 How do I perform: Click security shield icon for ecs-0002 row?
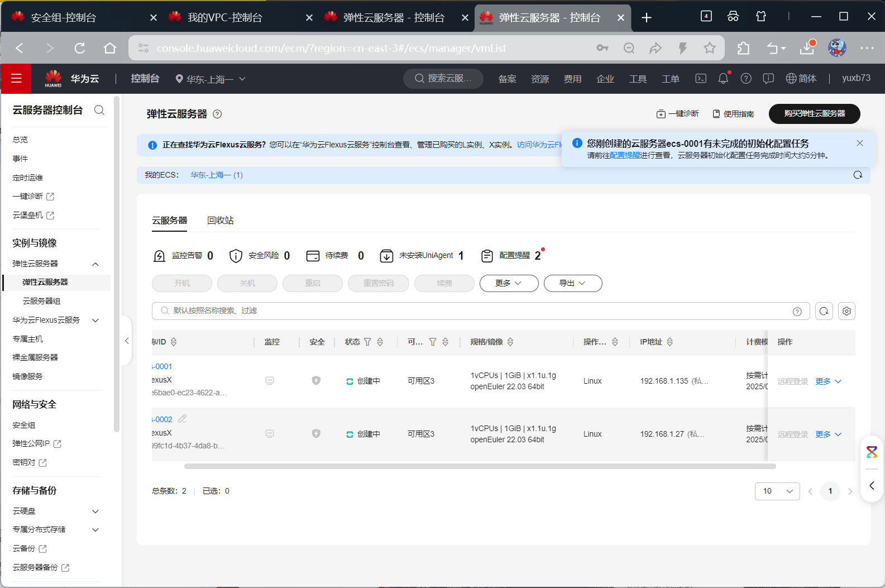click(x=316, y=433)
